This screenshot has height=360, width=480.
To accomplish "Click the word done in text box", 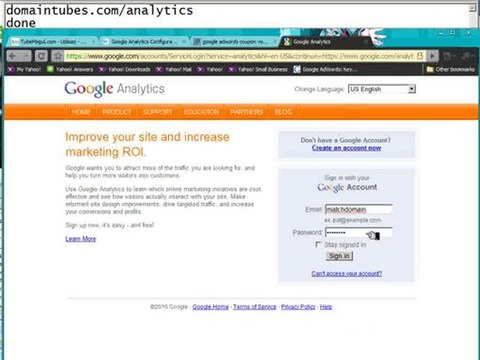I will click(x=21, y=23).
